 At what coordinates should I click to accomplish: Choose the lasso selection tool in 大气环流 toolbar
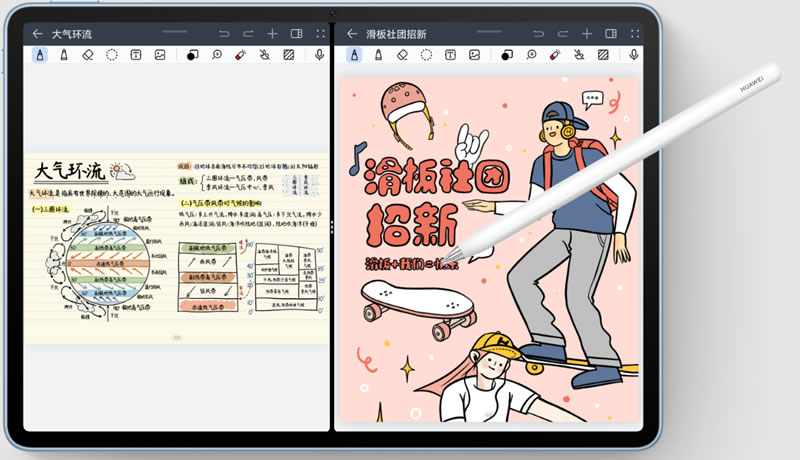click(112, 55)
